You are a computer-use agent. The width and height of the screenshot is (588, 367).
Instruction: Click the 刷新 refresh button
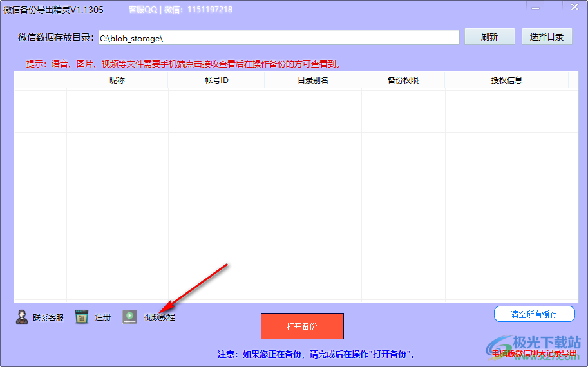489,37
